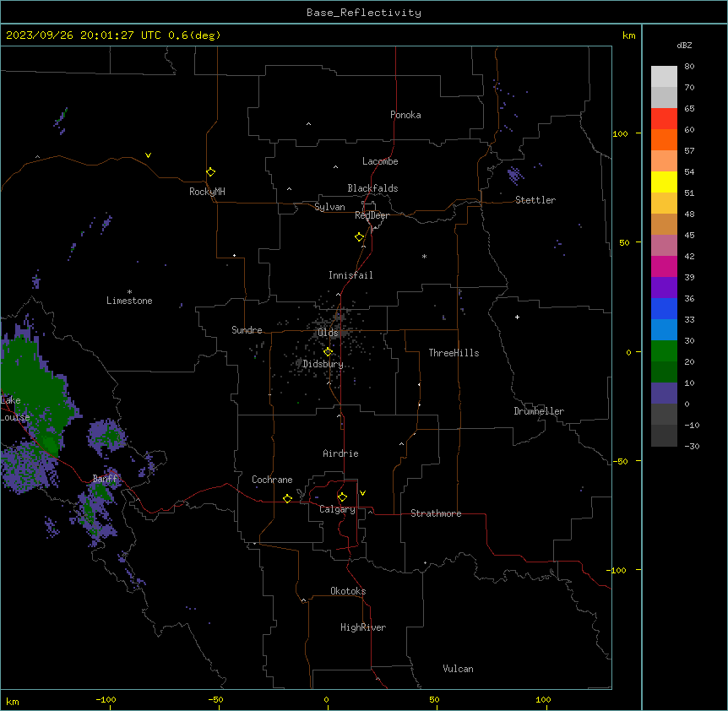Select the Stettler label
Screen dimensions: 728x711
click(535, 200)
